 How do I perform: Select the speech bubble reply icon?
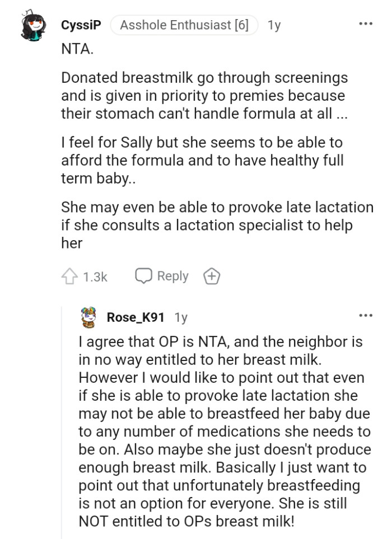(144, 275)
